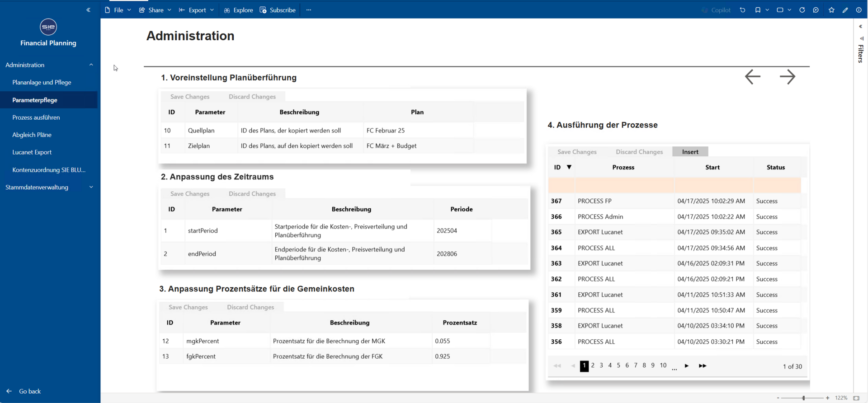Collapse the left navigation pane
This screenshot has width=868, height=403.
pos(88,10)
